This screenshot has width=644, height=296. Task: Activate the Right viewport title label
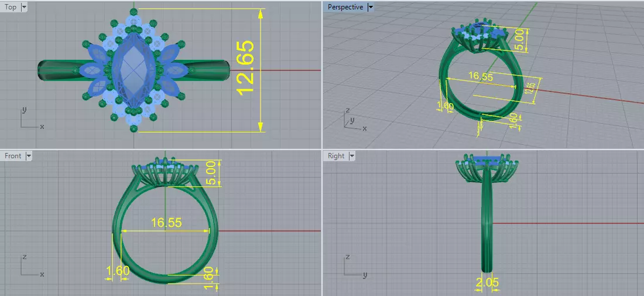click(336, 156)
